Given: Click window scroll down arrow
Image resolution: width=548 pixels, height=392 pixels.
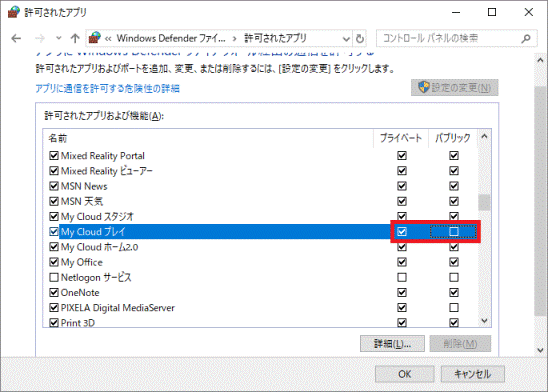Looking at the screenshot, I should pos(540,350).
